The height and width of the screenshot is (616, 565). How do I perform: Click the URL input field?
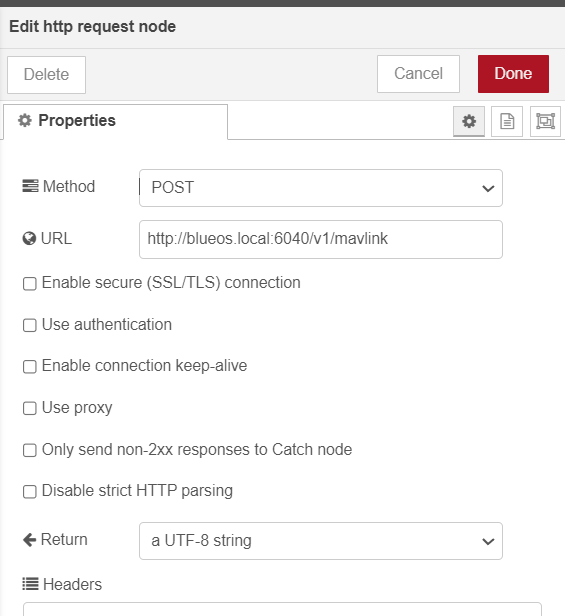(321, 239)
